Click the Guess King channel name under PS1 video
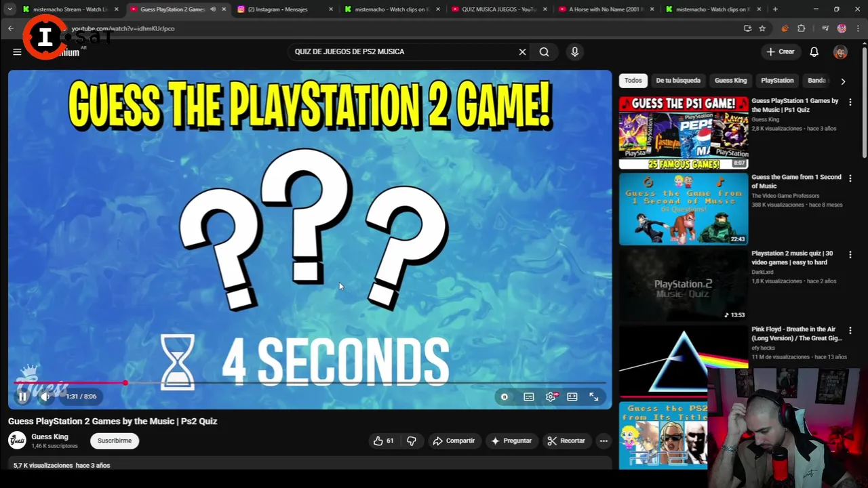The image size is (868, 488). 765,120
